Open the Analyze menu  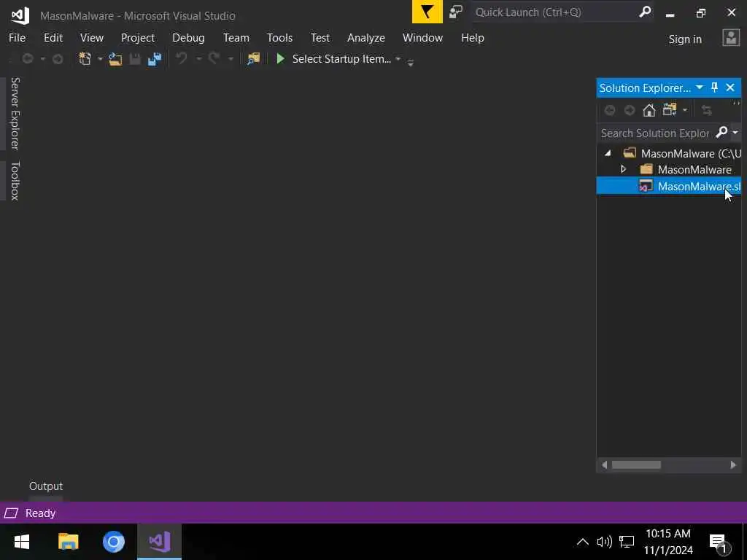tap(366, 38)
